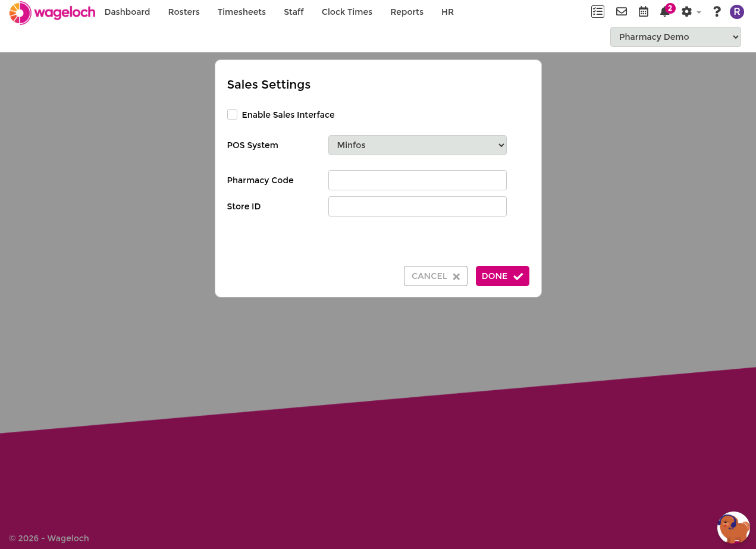Focus the Pharmacy Code input field
Viewport: 756px width, 549px height.
(418, 180)
